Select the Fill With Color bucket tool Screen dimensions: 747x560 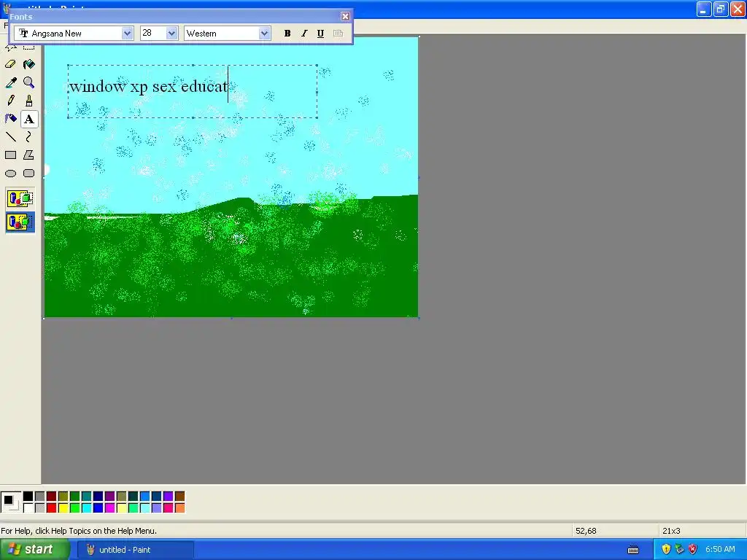29,64
